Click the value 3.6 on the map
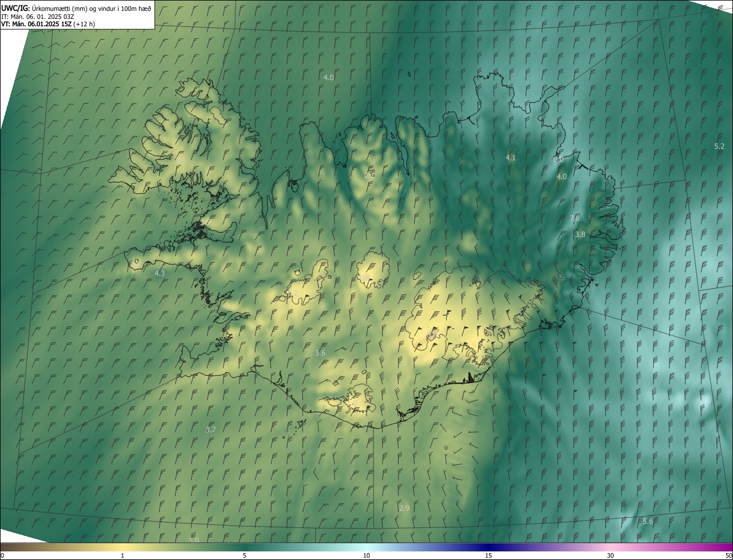Viewport: 733px width, 560px height. coord(320,353)
